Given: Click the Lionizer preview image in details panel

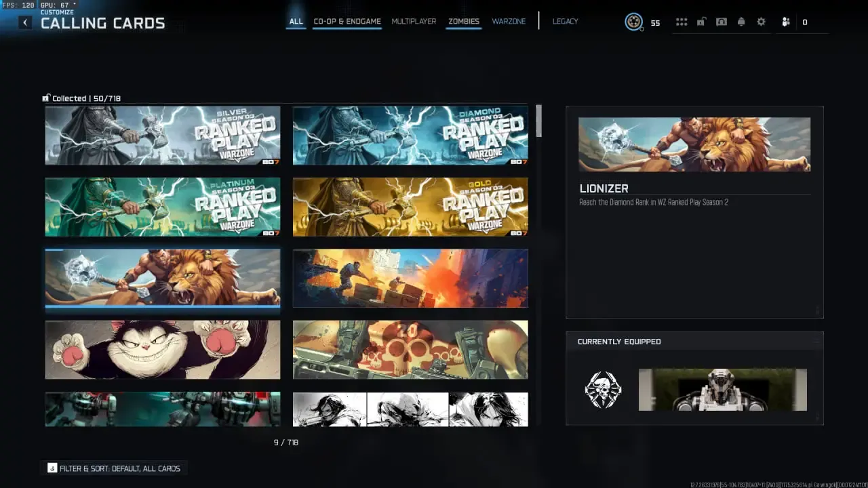Looking at the screenshot, I should click(694, 144).
